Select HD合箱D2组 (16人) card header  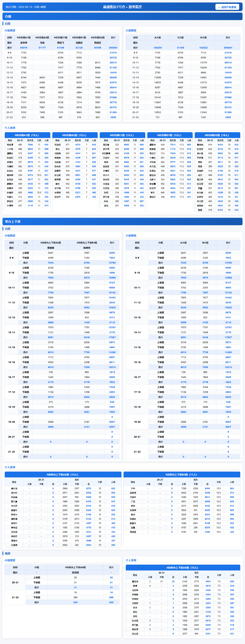pyautogui.click(x=217, y=135)
